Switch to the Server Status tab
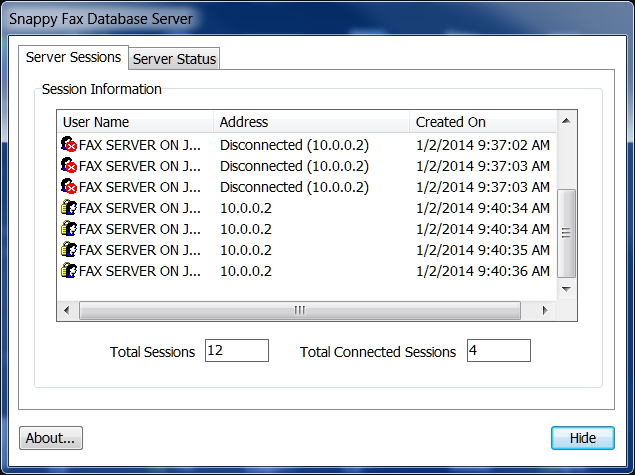 click(x=174, y=59)
